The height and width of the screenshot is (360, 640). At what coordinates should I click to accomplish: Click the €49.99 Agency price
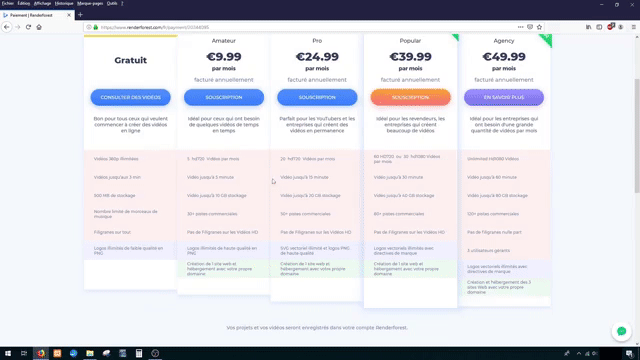click(x=504, y=56)
